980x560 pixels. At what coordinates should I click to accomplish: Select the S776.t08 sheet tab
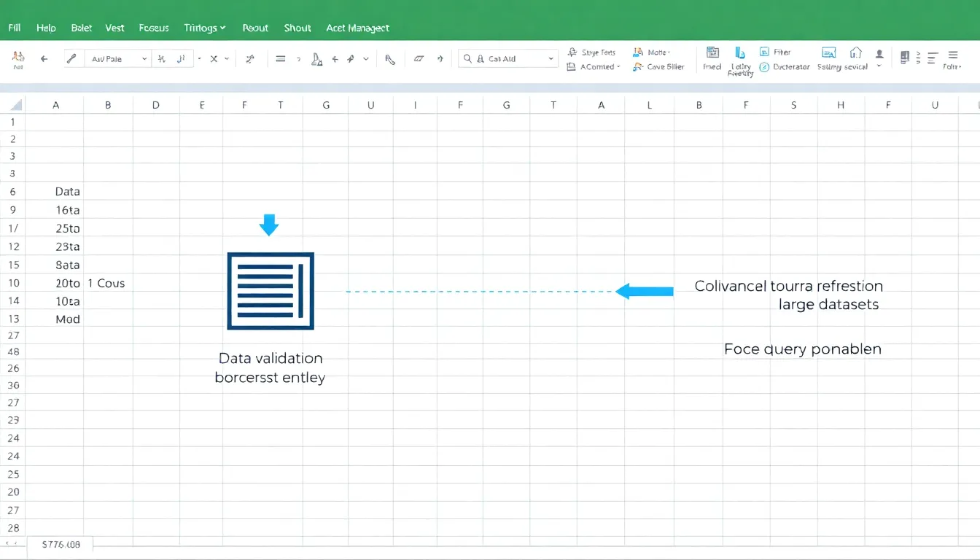click(x=61, y=545)
